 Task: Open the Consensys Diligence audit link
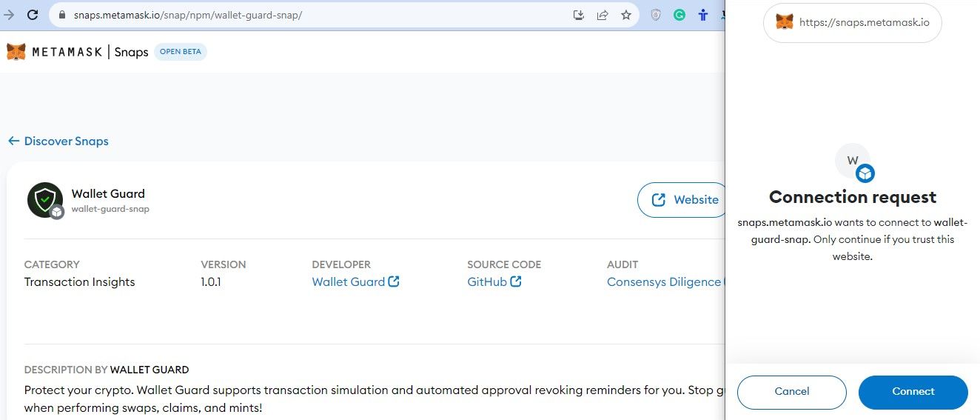click(x=664, y=281)
